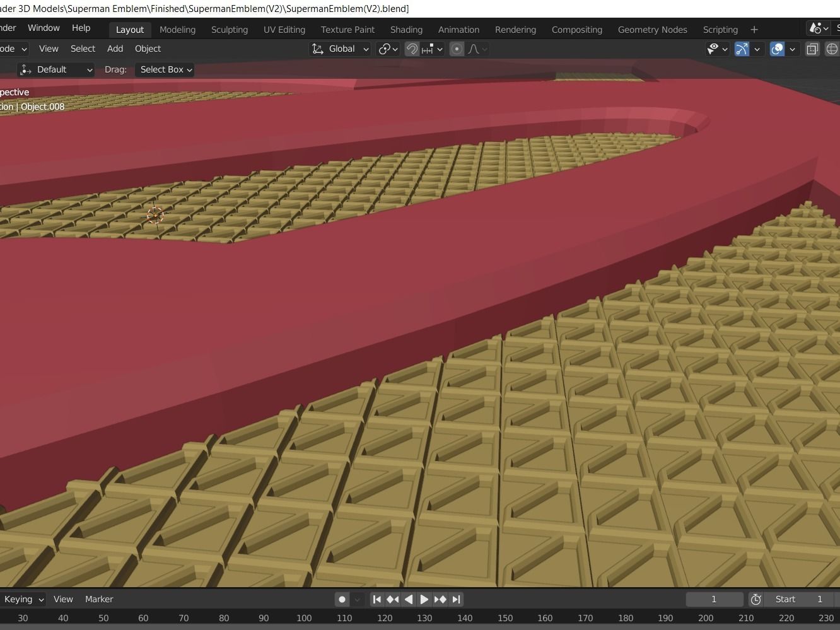Screen dimensions: 840x630
Task: Play the animation in reverse
Action: pos(408,599)
